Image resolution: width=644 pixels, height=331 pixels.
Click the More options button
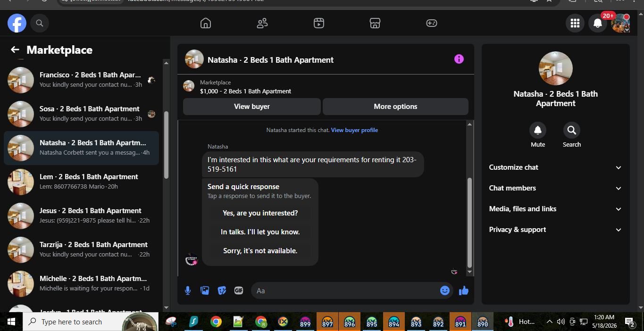click(395, 107)
